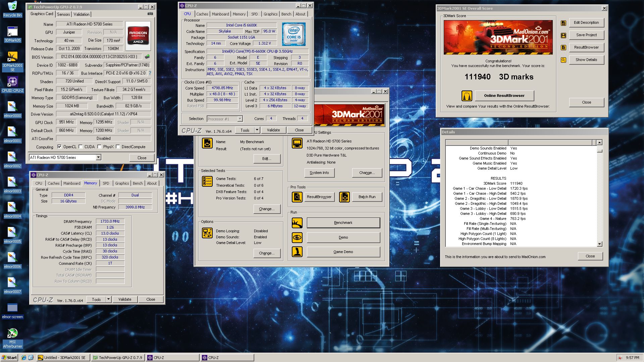Open elmor0000 file on desktop
The height and width of the screenshot is (362, 644).
tap(12, 110)
